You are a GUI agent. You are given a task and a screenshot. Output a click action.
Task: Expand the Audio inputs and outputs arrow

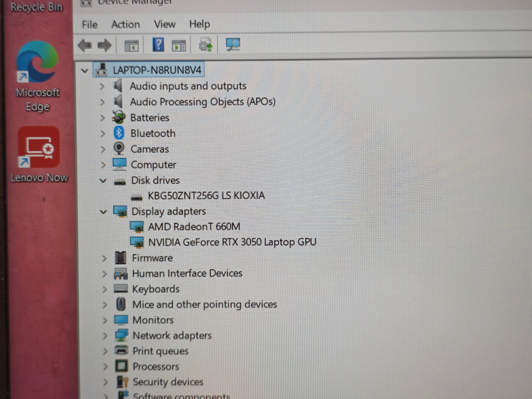click(102, 86)
